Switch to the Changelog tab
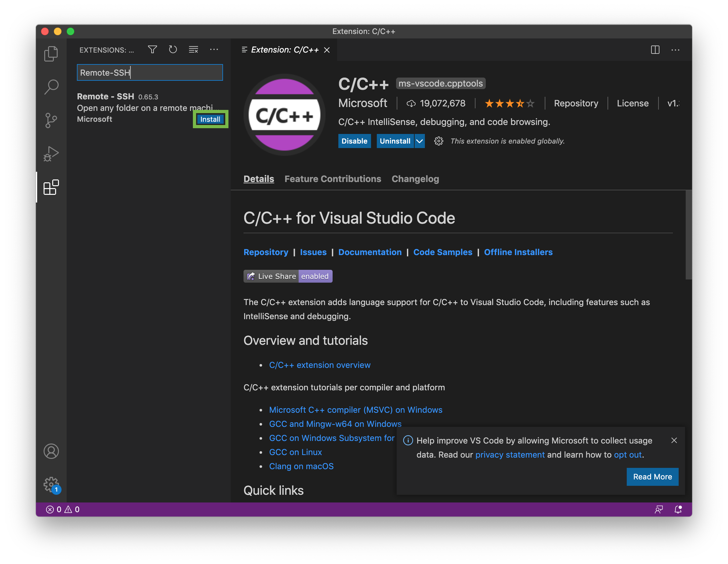Screen dimensions: 728x564 point(415,179)
